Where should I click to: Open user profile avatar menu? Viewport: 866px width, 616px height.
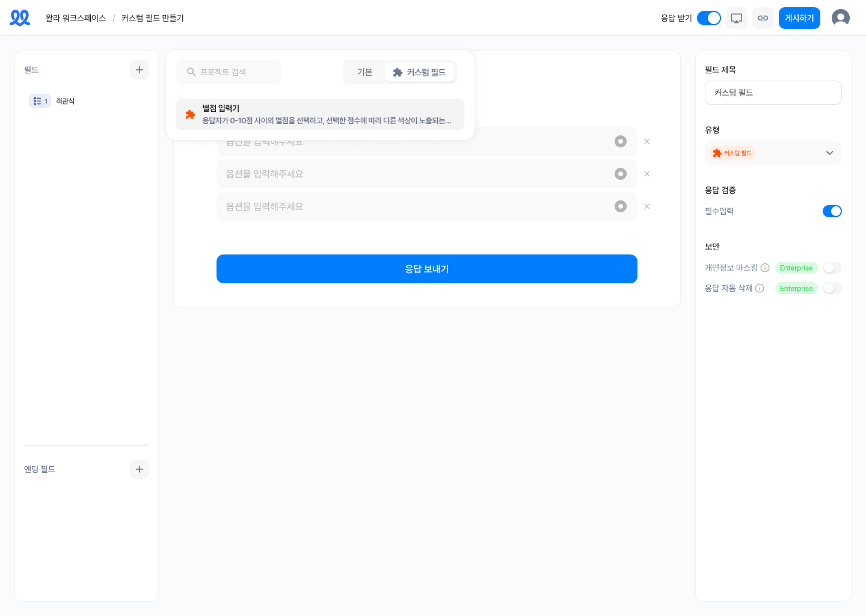[841, 18]
